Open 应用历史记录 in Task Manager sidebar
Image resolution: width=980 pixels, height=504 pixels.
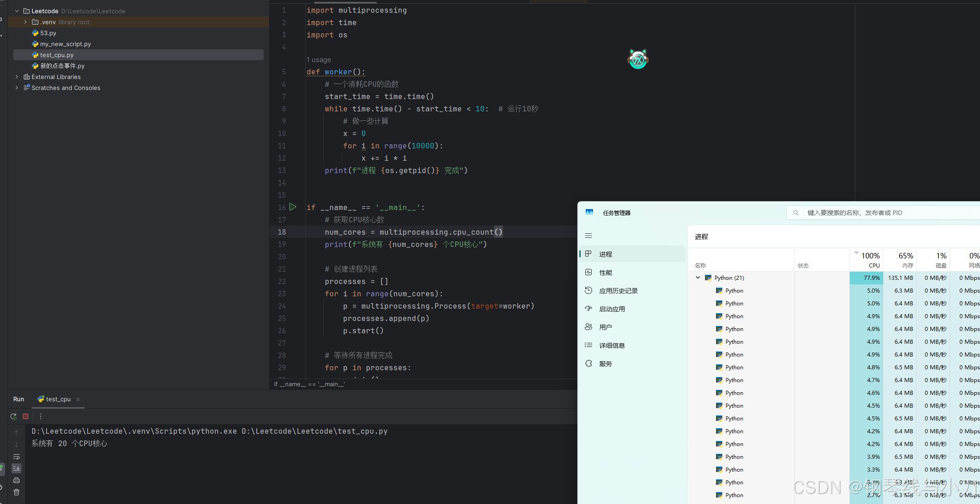632,291
